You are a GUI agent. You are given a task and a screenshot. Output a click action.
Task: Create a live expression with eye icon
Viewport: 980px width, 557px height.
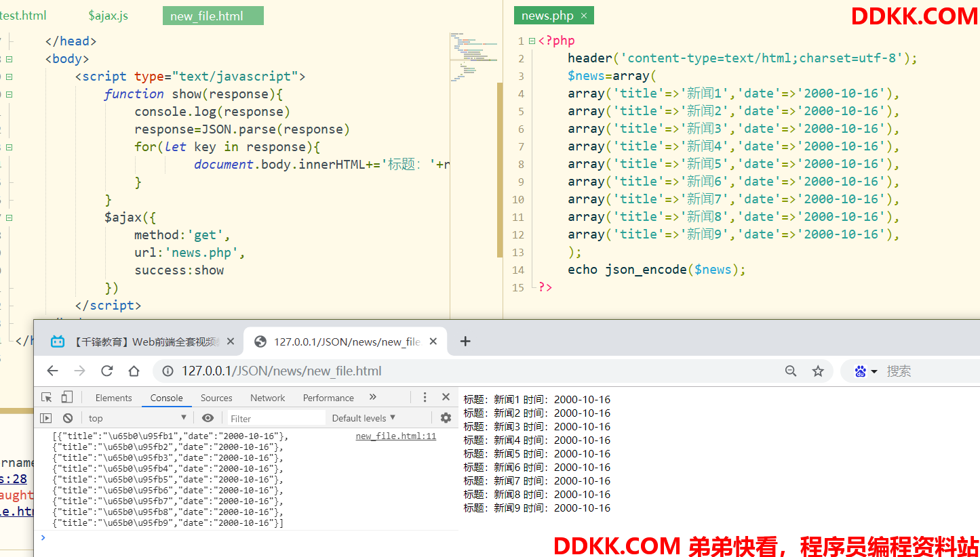tap(208, 418)
